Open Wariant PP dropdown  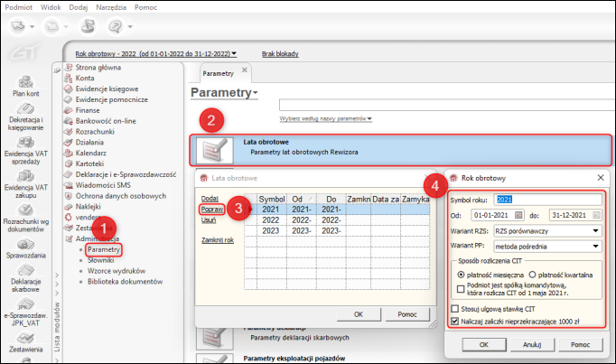pos(595,247)
